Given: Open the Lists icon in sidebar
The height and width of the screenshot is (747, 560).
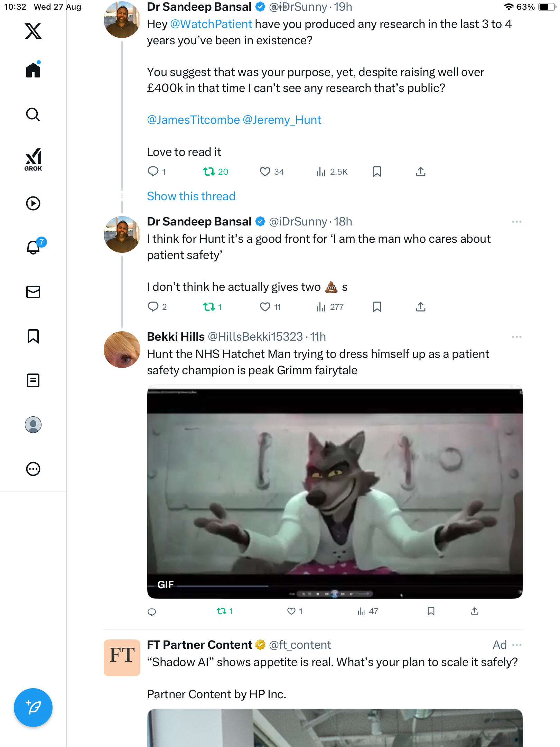Looking at the screenshot, I should pyautogui.click(x=33, y=380).
